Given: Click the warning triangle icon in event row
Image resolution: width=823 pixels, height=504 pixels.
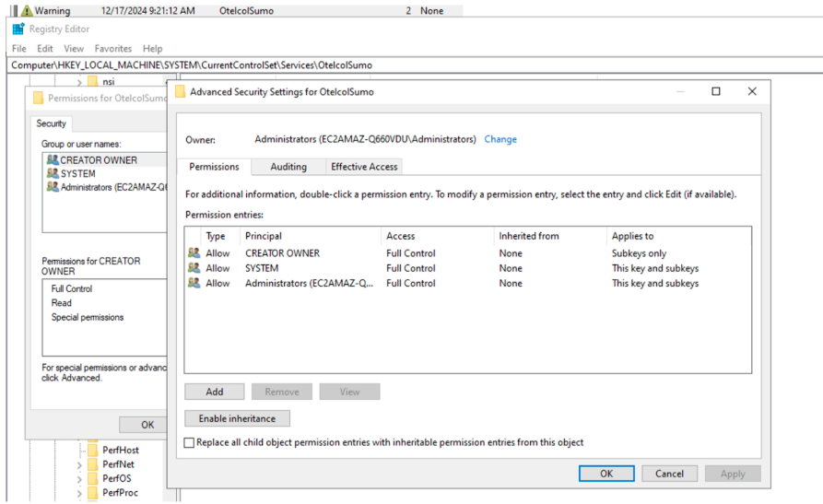Looking at the screenshot, I should point(27,11).
